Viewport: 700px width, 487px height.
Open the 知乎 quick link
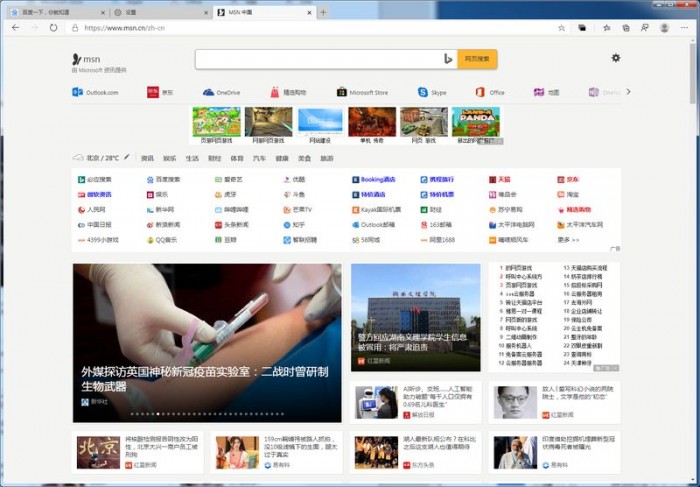(x=294, y=225)
